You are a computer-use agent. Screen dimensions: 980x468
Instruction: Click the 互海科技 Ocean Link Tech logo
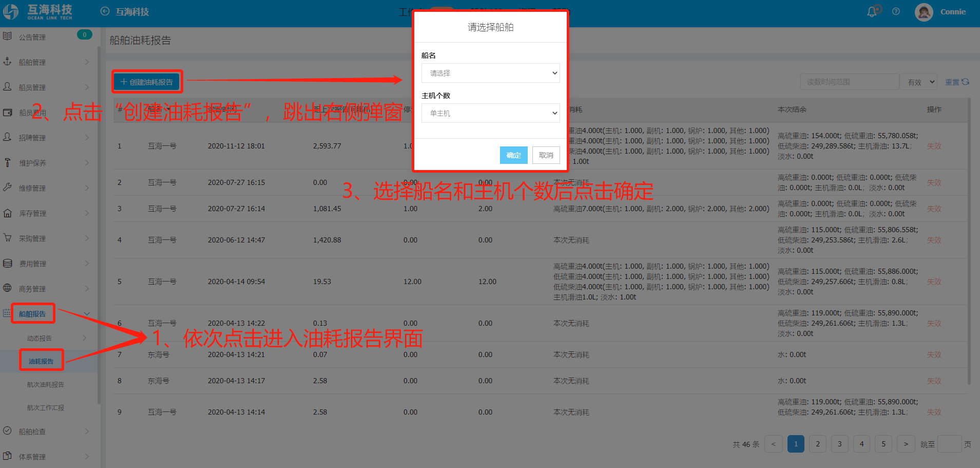pyautogui.click(x=37, y=12)
